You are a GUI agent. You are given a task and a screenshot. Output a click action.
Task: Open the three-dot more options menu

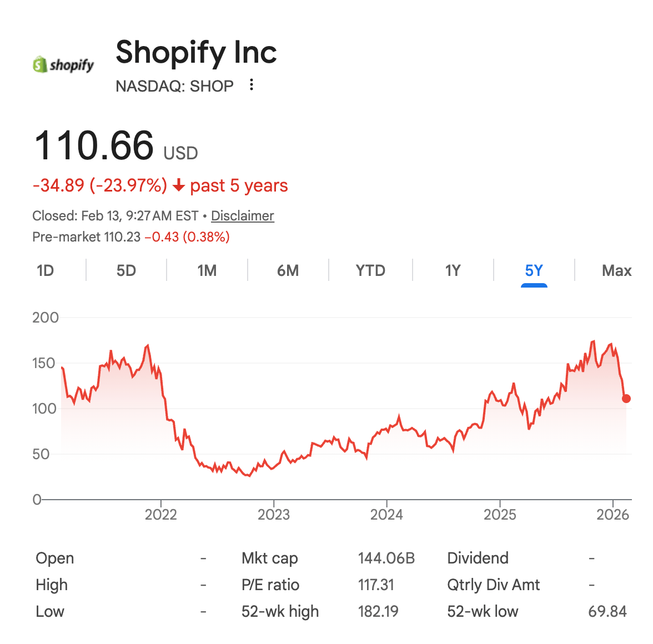(251, 85)
